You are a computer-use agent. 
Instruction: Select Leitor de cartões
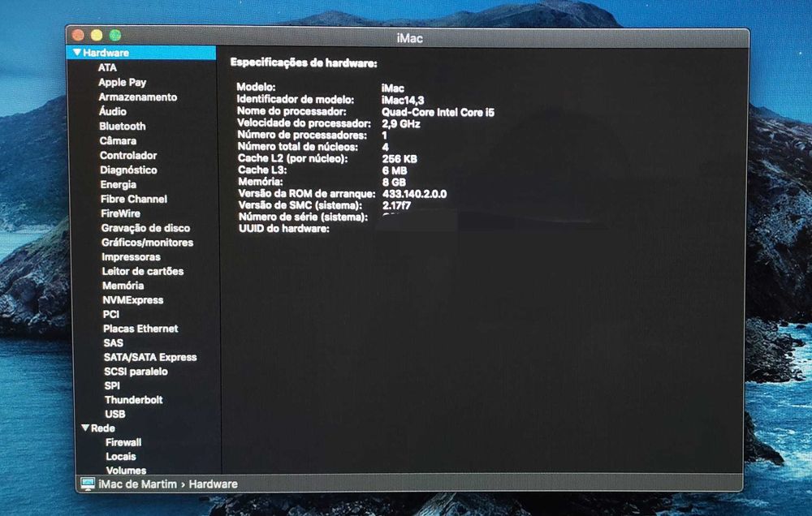click(143, 271)
